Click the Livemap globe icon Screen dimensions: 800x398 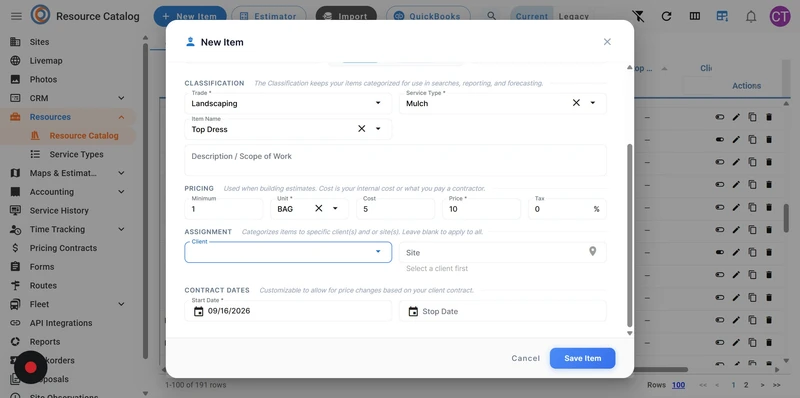click(x=15, y=61)
